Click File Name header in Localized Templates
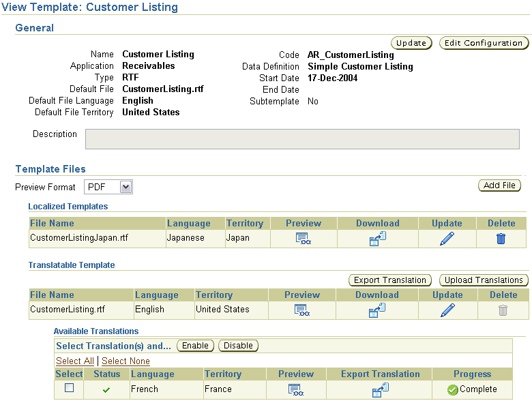532x403 pixels. (x=52, y=223)
